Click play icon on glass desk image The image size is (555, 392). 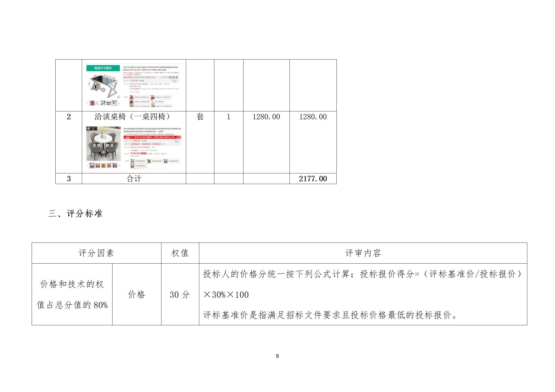pos(103,90)
